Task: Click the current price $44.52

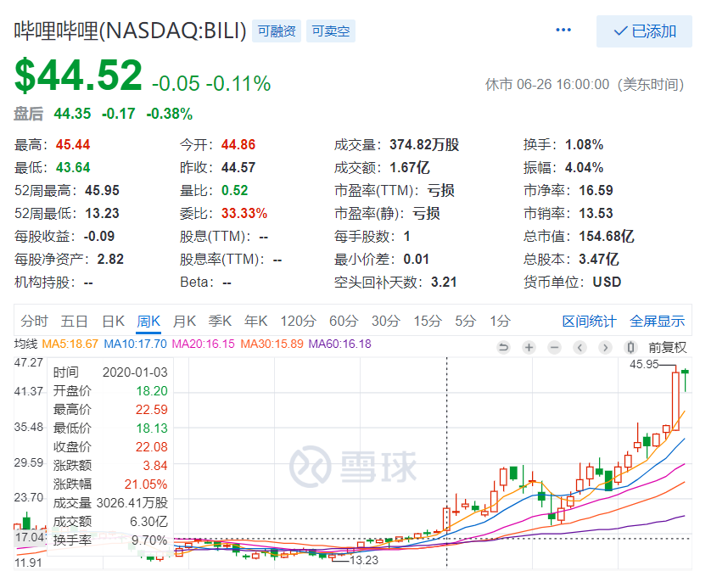Action: pos(78,75)
